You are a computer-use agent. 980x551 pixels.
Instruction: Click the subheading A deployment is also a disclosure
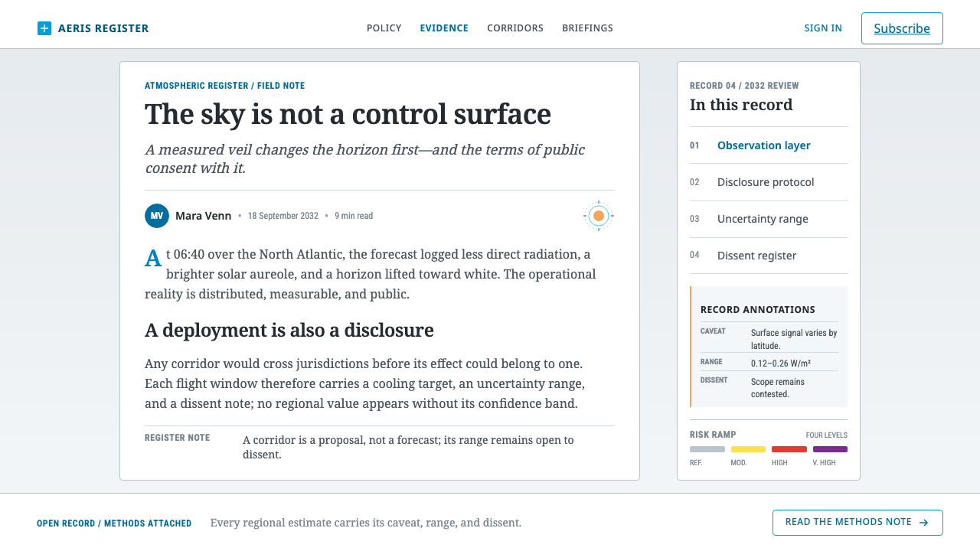click(x=289, y=331)
